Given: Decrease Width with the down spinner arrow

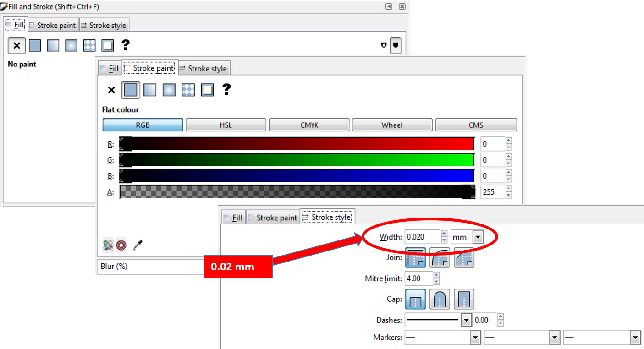Looking at the screenshot, I should [444, 240].
